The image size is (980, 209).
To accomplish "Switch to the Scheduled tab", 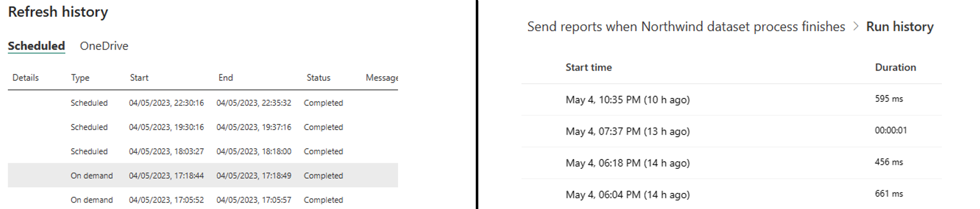I will pyautogui.click(x=36, y=46).
